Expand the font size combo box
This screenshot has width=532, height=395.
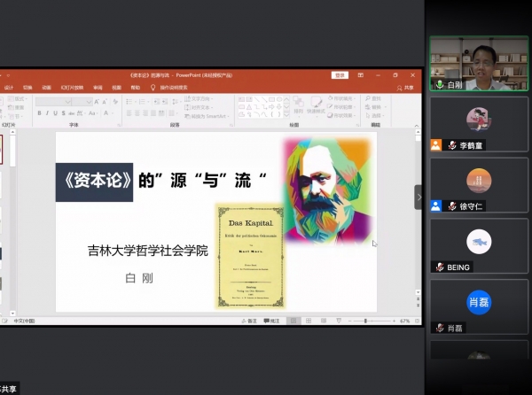tap(89, 102)
